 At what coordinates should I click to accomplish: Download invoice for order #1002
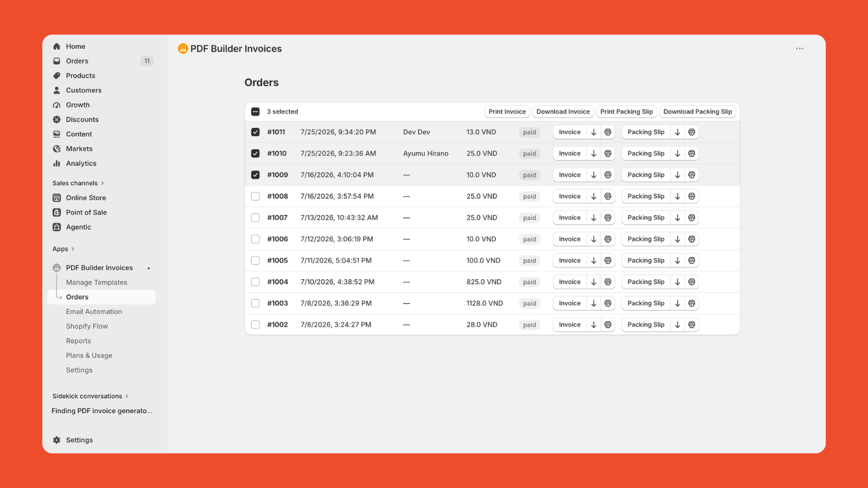pyautogui.click(x=594, y=325)
